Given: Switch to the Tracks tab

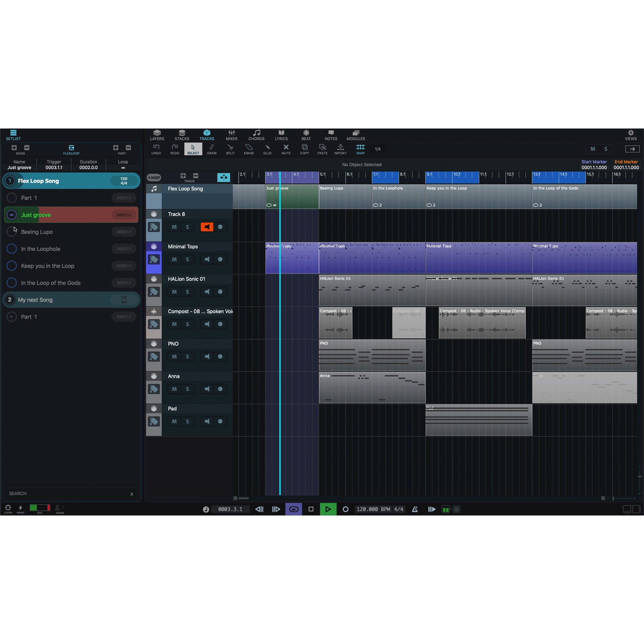Looking at the screenshot, I should click(207, 135).
